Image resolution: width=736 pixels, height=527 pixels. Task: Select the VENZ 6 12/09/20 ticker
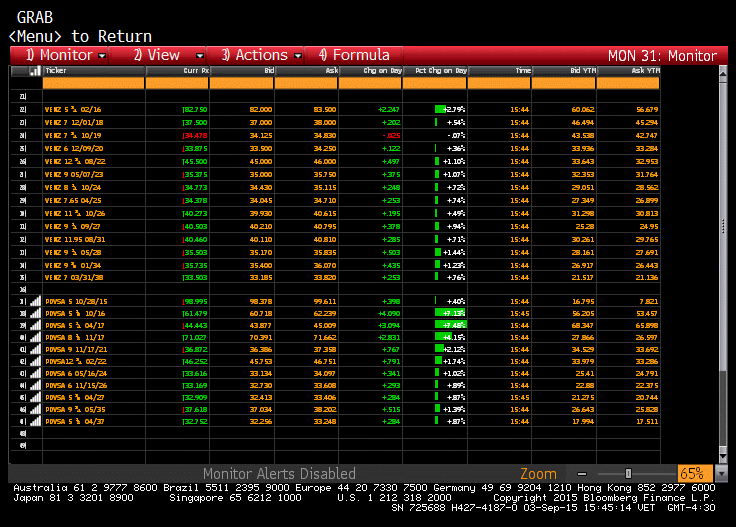click(x=74, y=148)
